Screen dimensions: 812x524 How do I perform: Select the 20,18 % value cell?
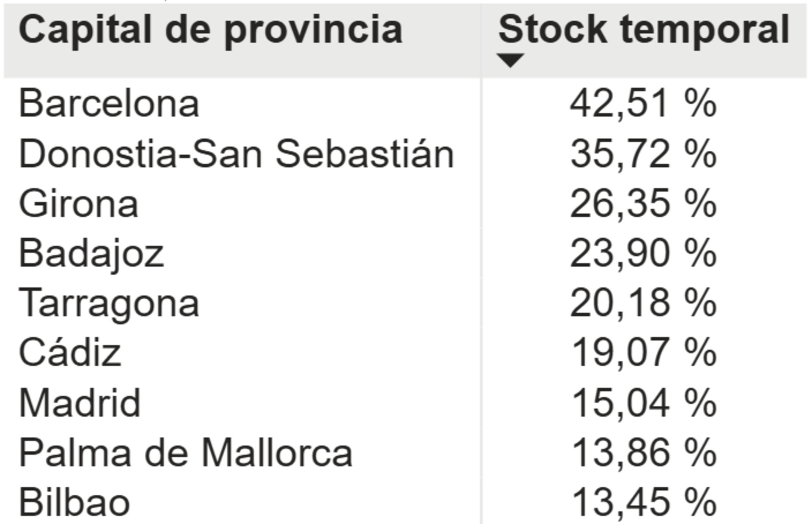pos(643,303)
